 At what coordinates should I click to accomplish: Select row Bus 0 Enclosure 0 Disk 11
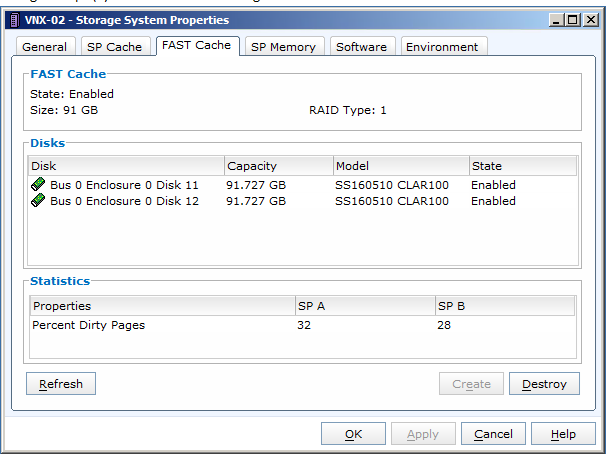coord(303,185)
